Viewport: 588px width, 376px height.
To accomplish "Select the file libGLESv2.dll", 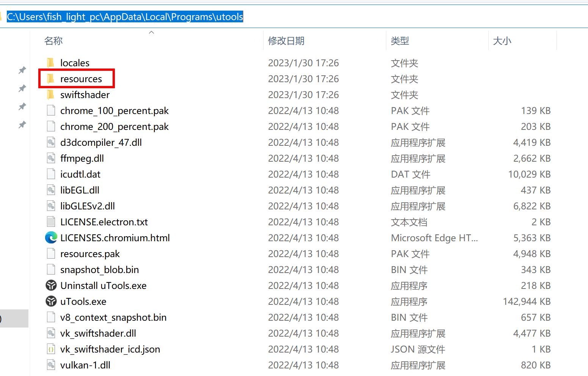I will [88, 206].
